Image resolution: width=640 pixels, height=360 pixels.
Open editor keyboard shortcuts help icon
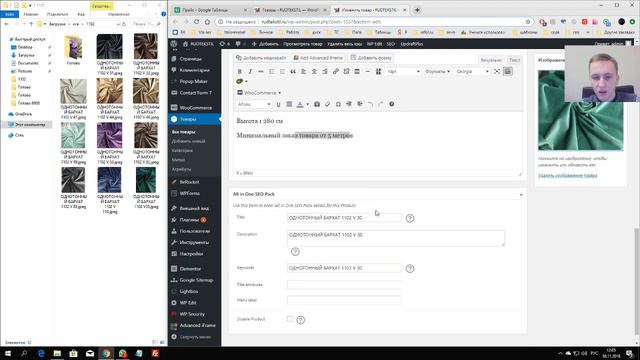[391, 104]
